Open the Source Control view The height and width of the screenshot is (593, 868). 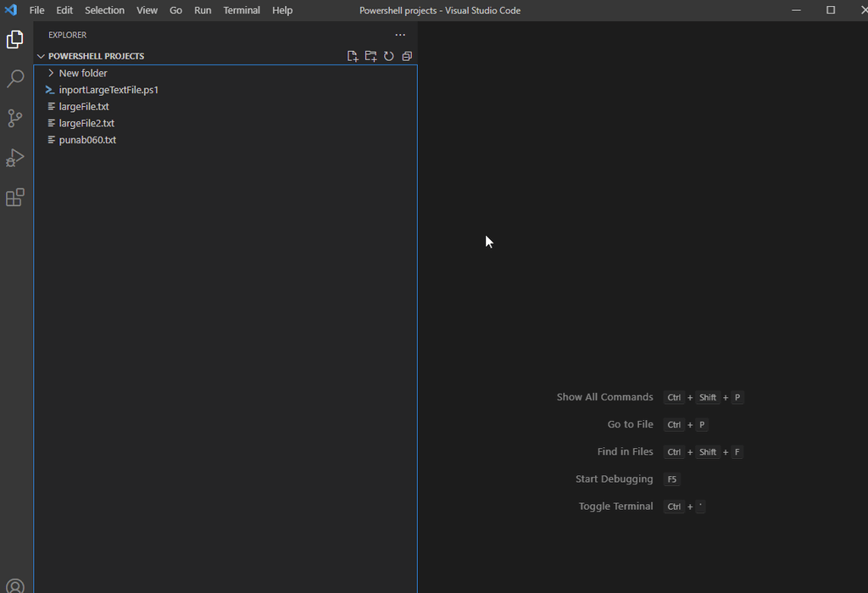point(15,118)
